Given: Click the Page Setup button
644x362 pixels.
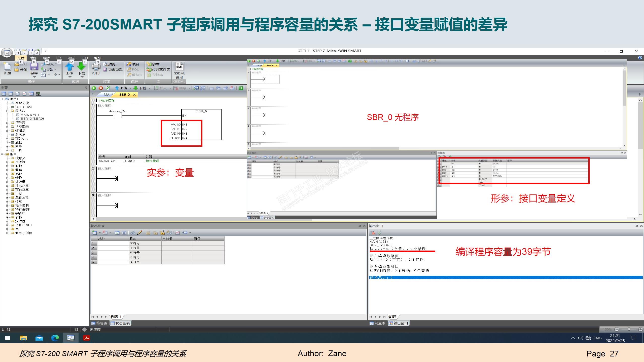Looking at the screenshot, I should coord(113,69).
